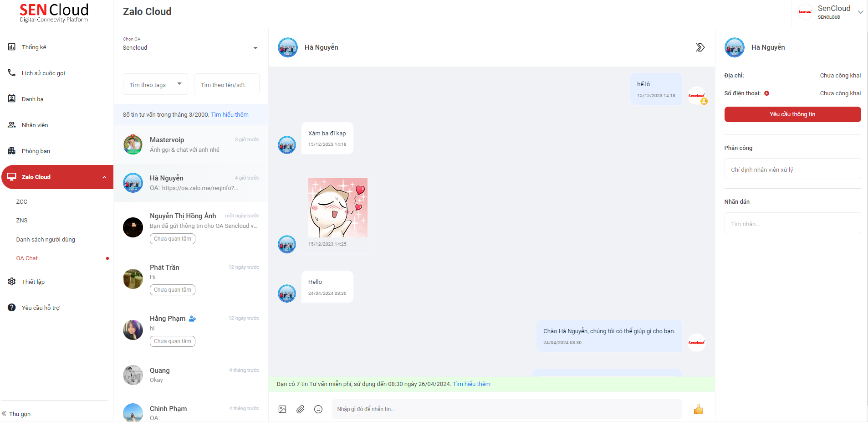Send a thumbs-up like reaction
Viewport: 868px width, 422px height.
pyautogui.click(x=698, y=409)
